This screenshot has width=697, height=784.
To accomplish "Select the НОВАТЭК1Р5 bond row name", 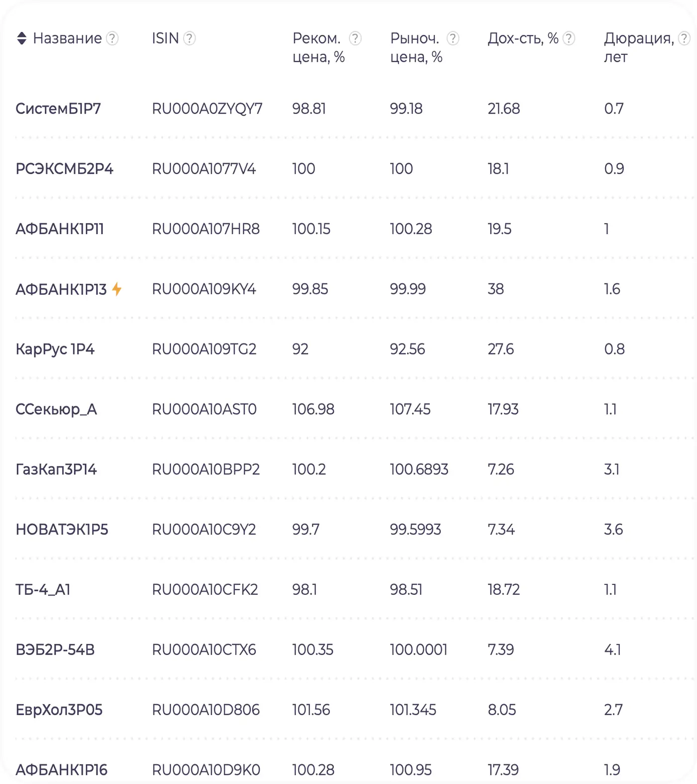I will pos(62,530).
